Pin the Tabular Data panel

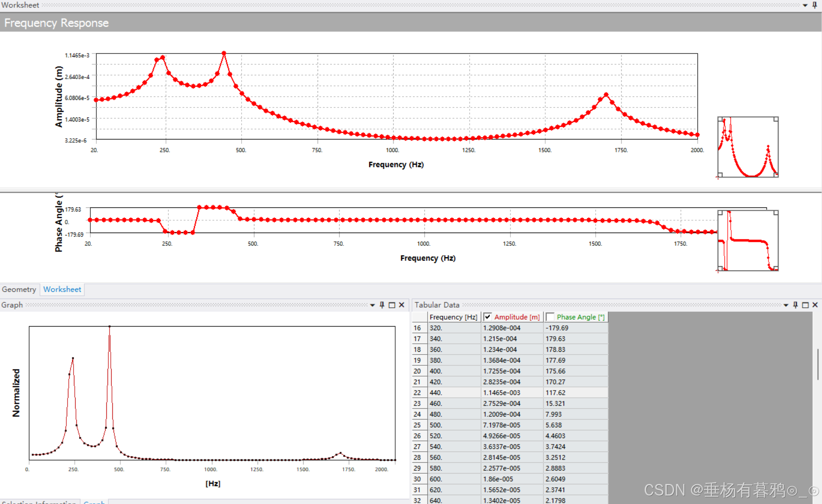point(795,305)
